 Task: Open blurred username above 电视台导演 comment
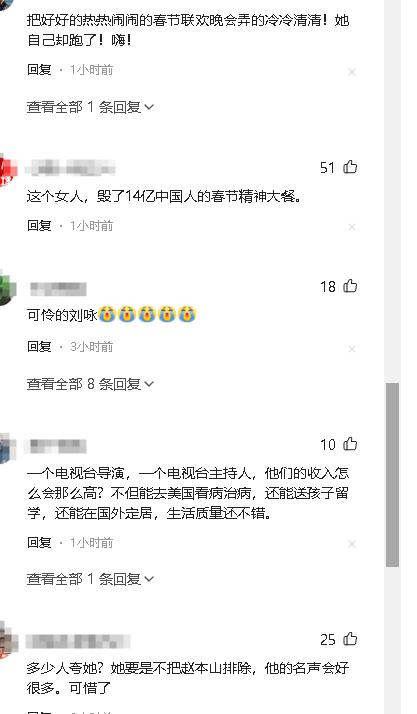(x=57, y=446)
